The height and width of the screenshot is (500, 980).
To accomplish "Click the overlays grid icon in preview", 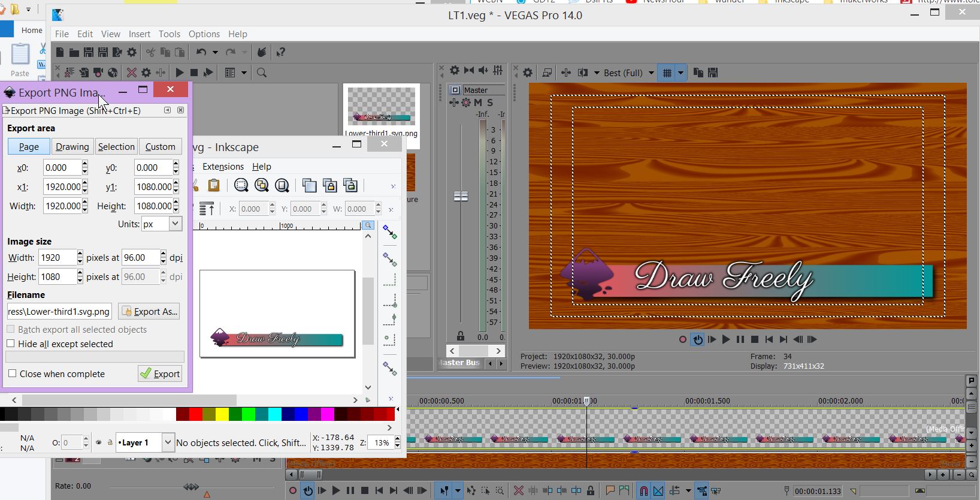I will 667,73.
